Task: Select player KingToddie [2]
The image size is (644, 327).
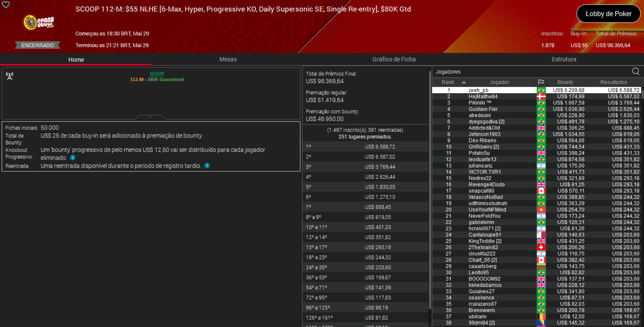Action: (x=485, y=241)
